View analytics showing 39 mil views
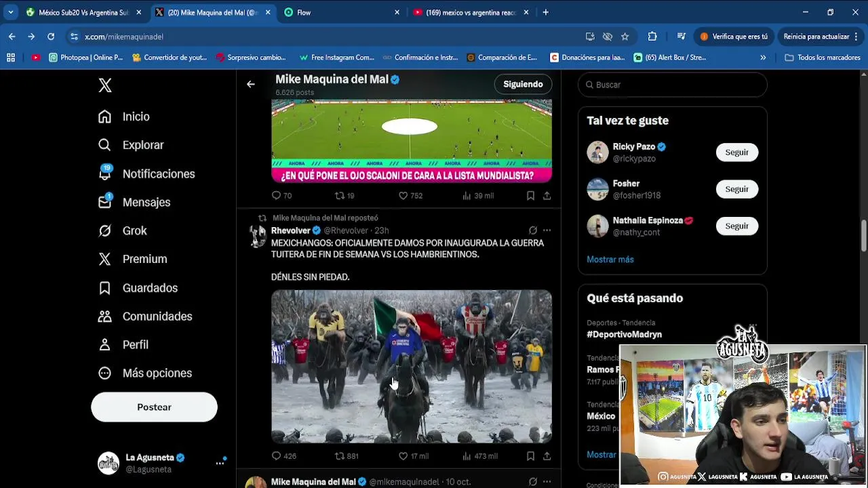Image resolution: width=868 pixels, height=488 pixels. (x=477, y=195)
